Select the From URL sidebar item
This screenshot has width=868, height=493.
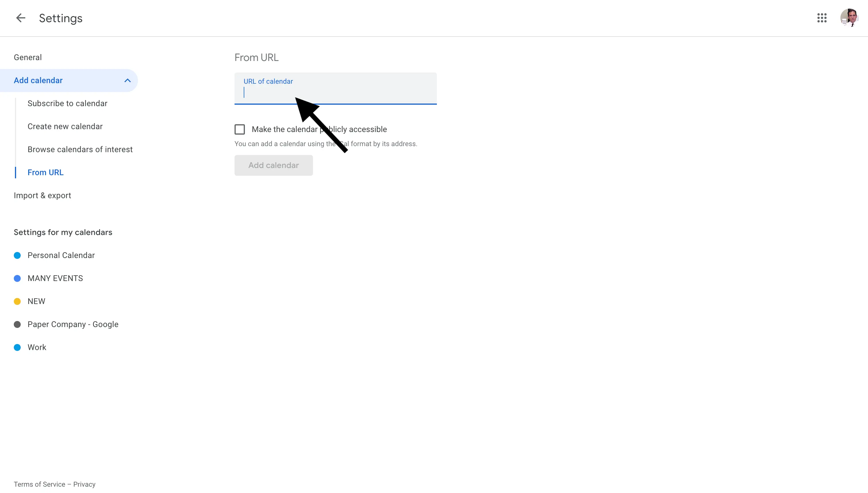pyautogui.click(x=45, y=172)
